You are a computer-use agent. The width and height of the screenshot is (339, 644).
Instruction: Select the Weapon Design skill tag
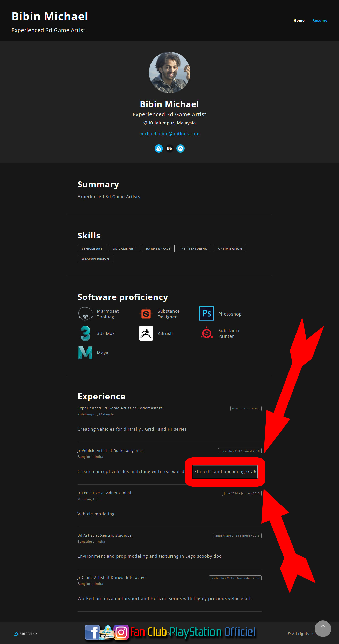(95, 258)
